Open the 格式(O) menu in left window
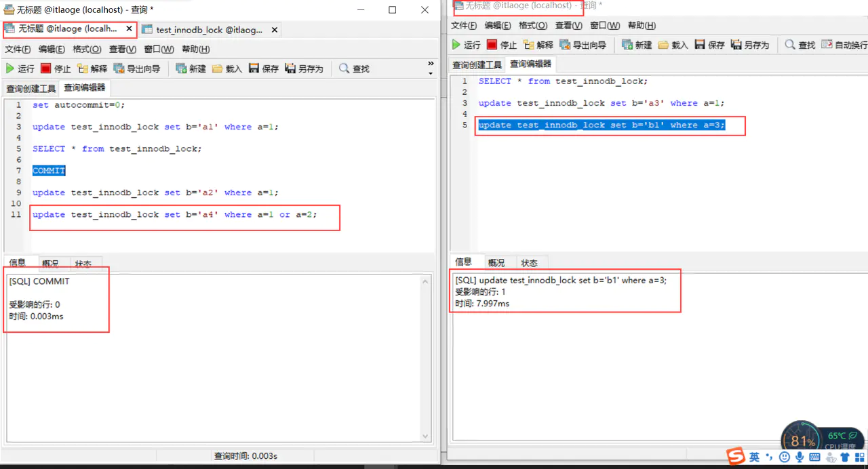868x469 pixels. [x=87, y=49]
